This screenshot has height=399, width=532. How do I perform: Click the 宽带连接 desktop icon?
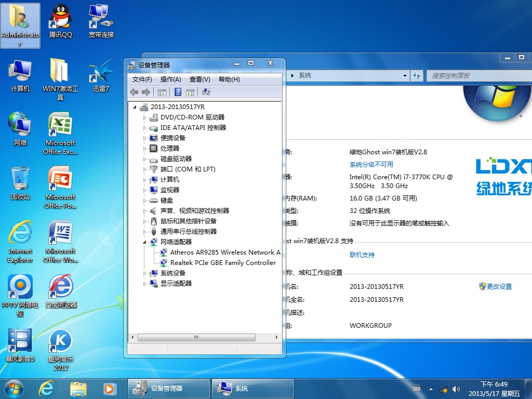pos(101,21)
